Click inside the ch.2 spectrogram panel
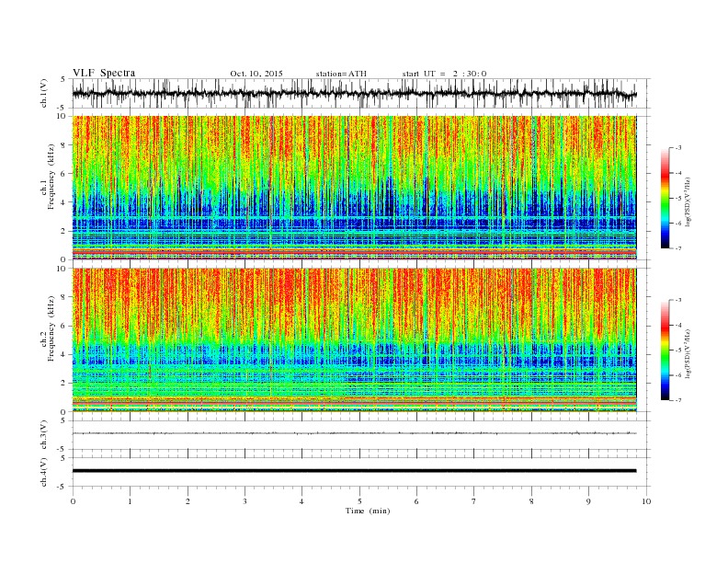728x563 pixels. 354,340
